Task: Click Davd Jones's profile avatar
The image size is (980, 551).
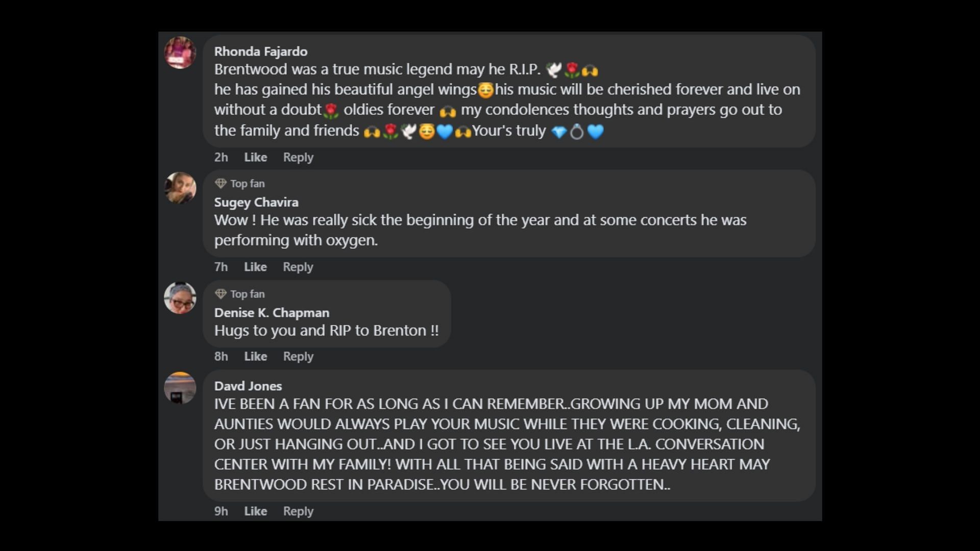Action: tap(180, 388)
